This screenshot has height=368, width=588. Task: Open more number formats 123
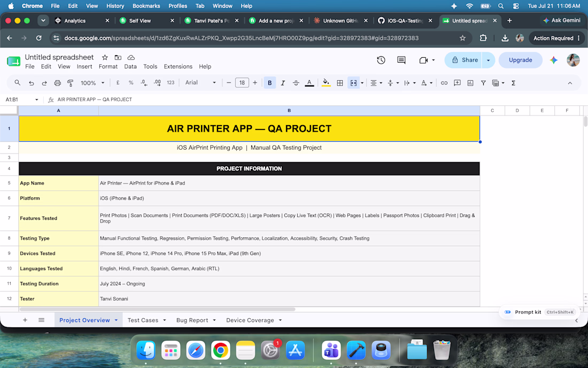pos(171,83)
